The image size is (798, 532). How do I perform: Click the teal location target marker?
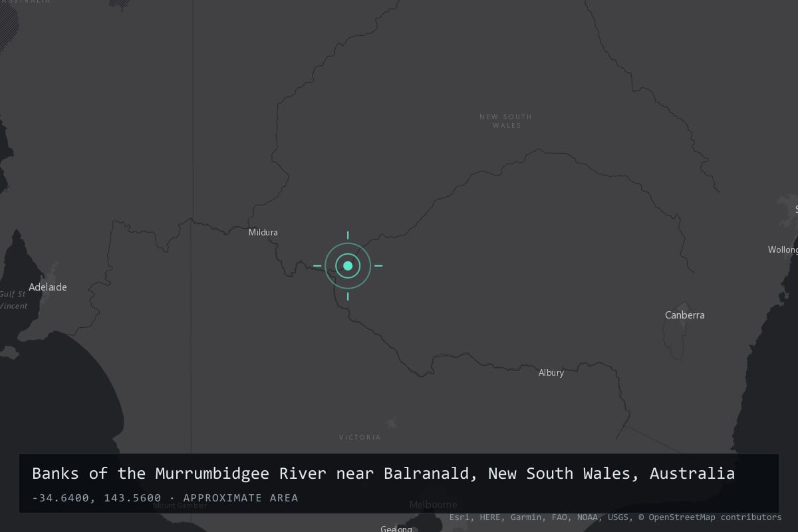[x=348, y=266]
